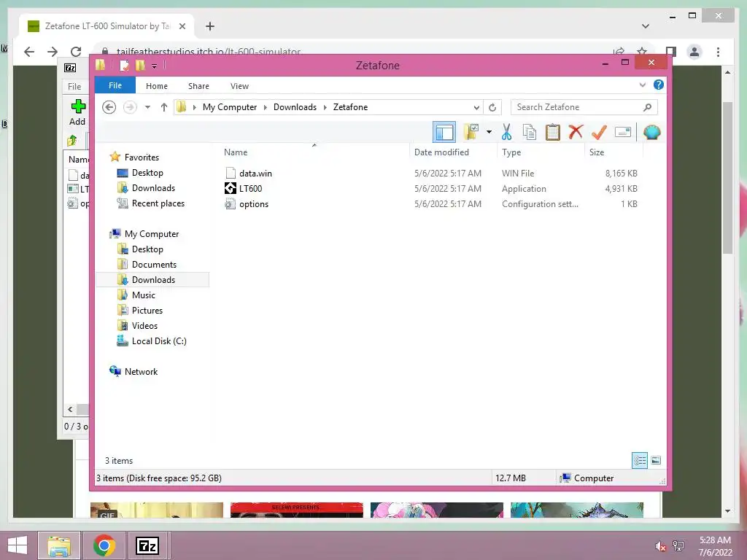Click the red X Delete icon
The image size is (747, 560).
click(x=576, y=132)
